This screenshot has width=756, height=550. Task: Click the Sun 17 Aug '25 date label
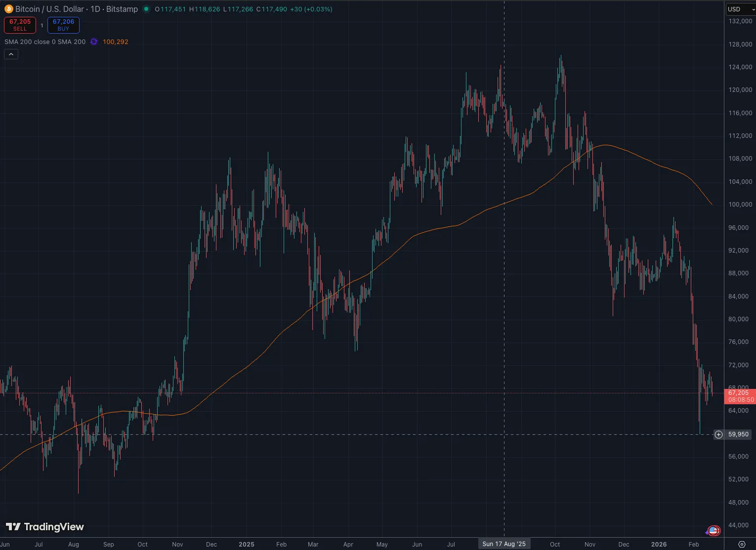[504, 544]
